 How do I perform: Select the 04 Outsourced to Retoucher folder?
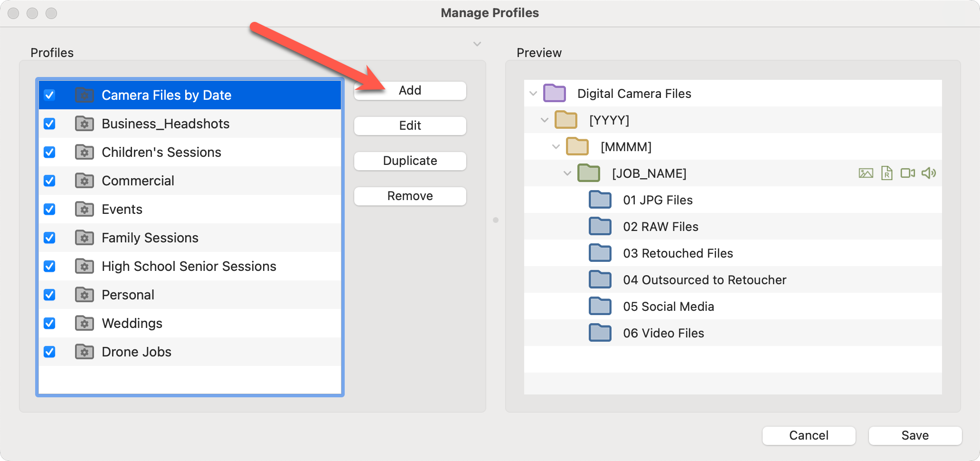point(704,280)
